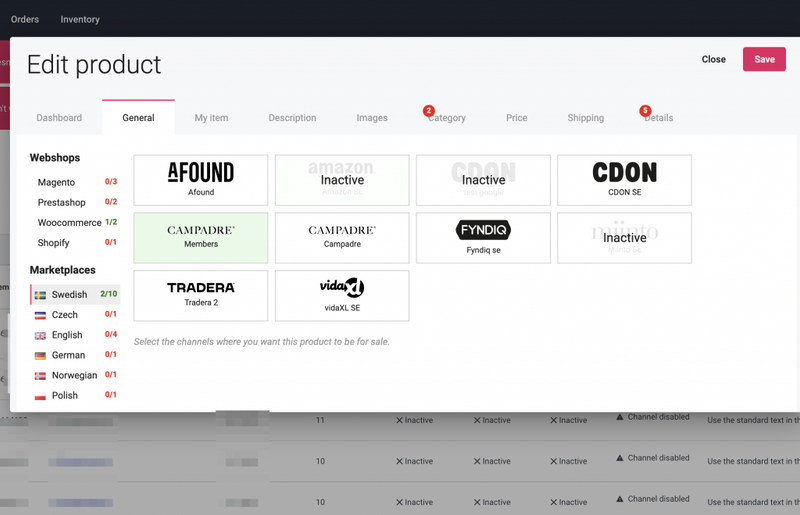Click the Magento 0/3 count
The height and width of the screenshot is (515, 800).
pos(111,182)
